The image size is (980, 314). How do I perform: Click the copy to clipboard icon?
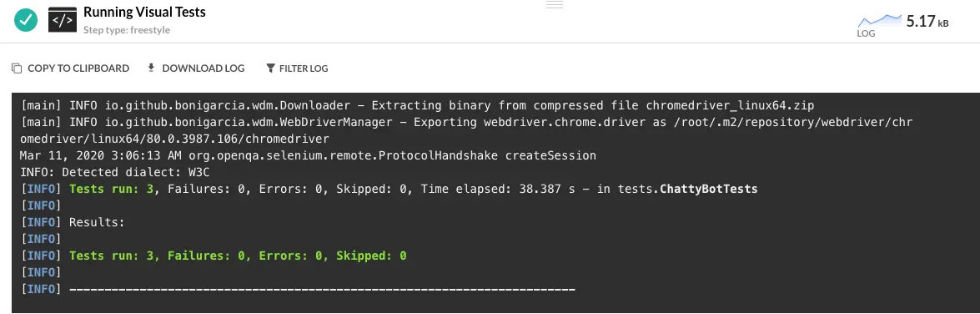coord(17,68)
